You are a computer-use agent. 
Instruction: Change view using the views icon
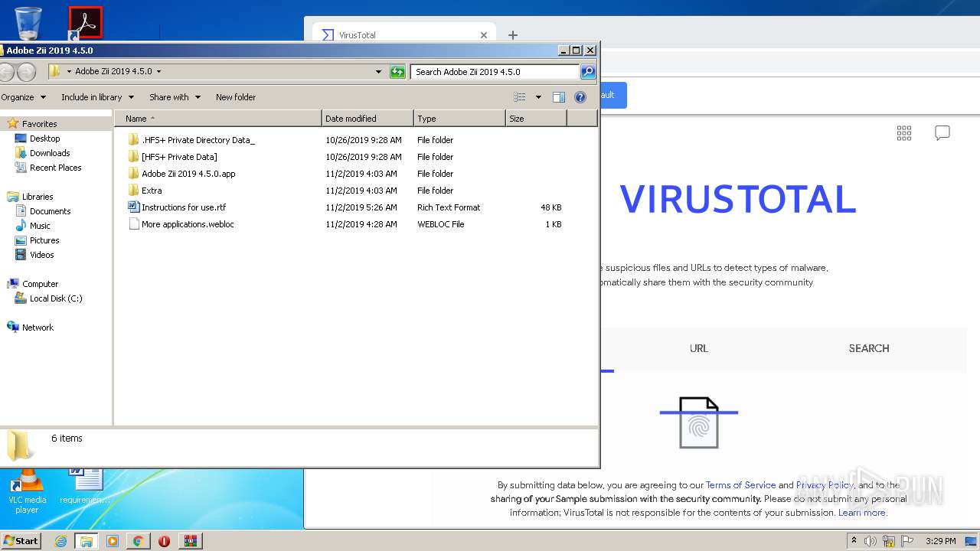click(x=520, y=97)
